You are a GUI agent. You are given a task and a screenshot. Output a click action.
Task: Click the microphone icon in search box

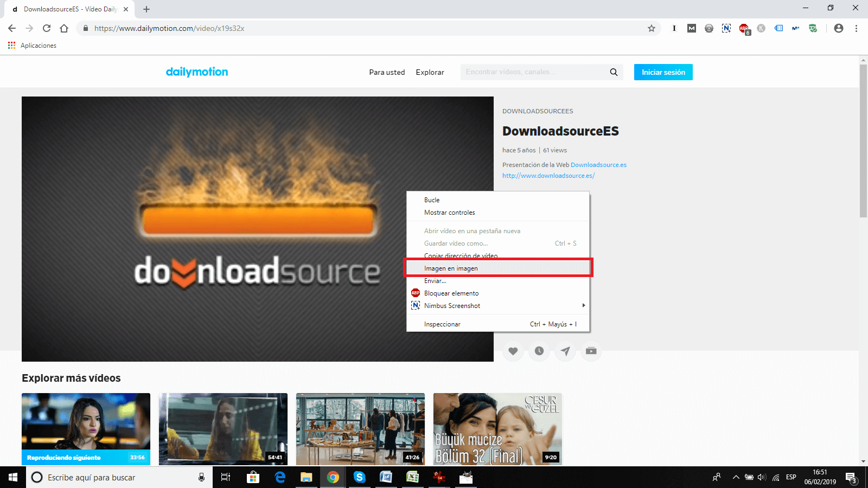click(201, 477)
